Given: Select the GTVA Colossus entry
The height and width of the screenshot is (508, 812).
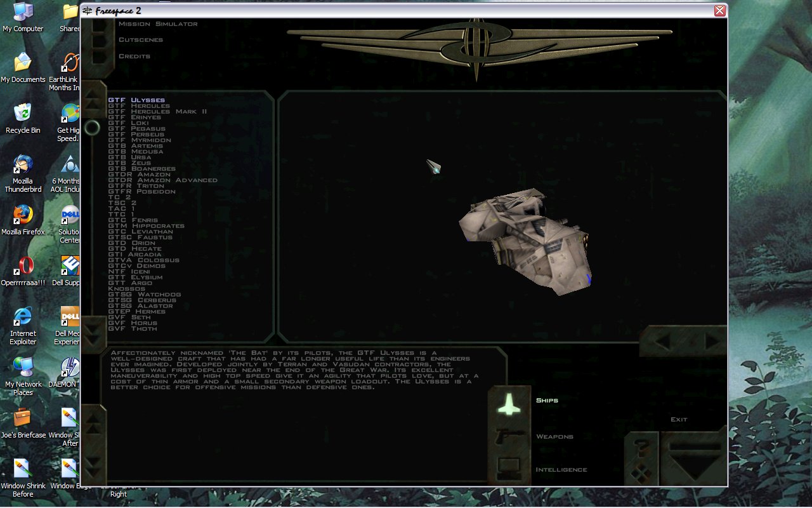Looking at the screenshot, I should [144, 260].
